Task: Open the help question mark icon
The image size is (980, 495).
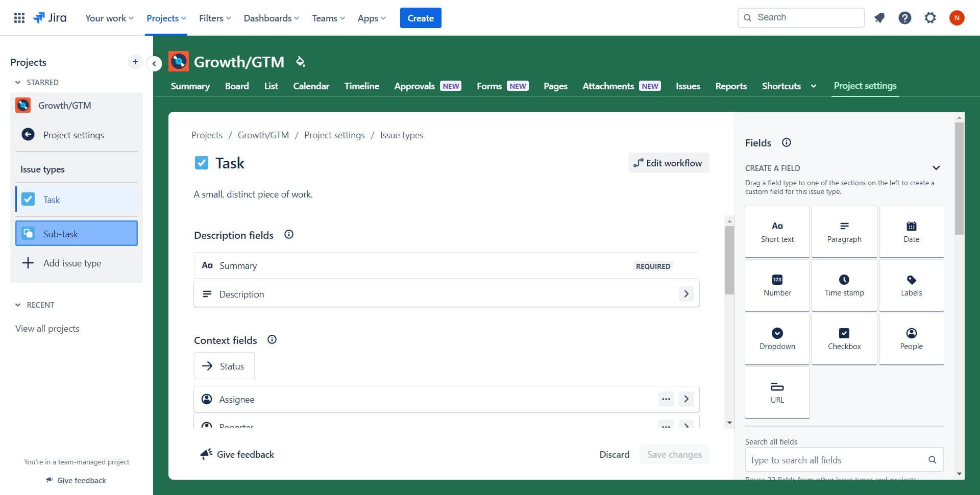Action: (x=904, y=18)
